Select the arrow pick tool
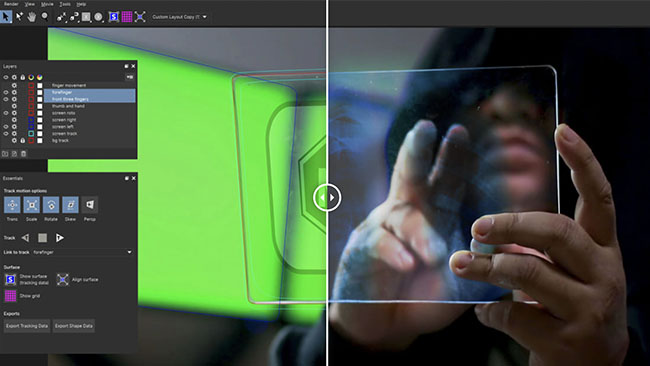 click(6, 17)
